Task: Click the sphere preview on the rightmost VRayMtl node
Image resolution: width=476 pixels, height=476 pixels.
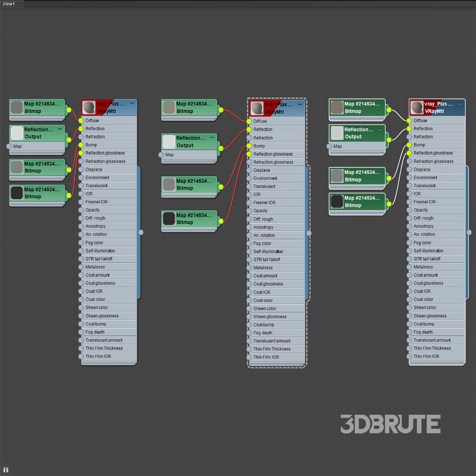Action: (417, 107)
